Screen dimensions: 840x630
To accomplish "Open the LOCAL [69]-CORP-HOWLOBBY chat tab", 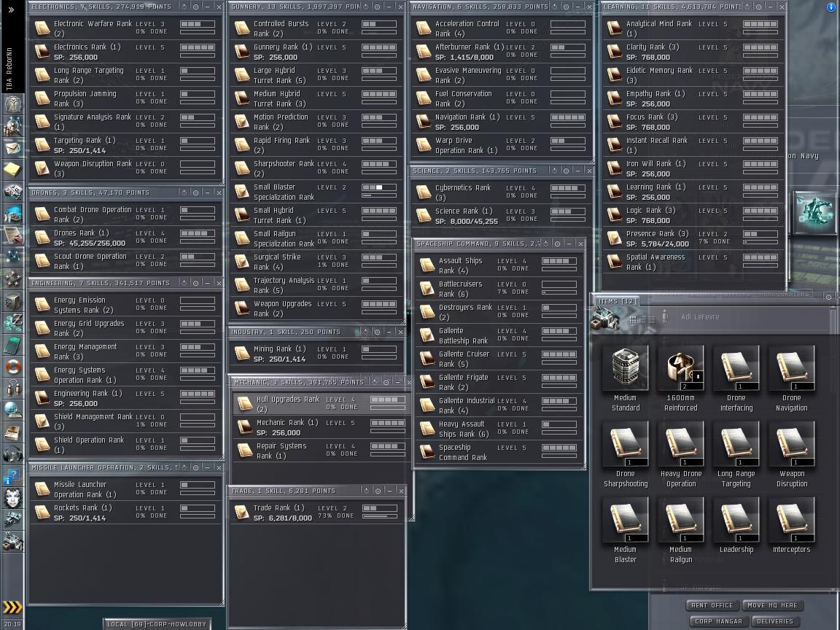I will click(x=157, y=624).
